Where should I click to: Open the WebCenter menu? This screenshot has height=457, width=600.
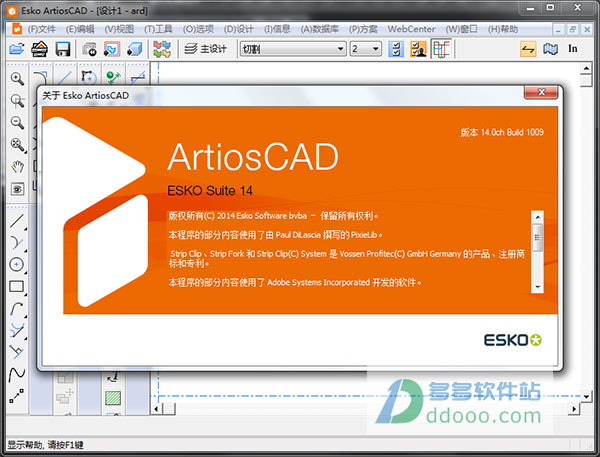point(411,29)
